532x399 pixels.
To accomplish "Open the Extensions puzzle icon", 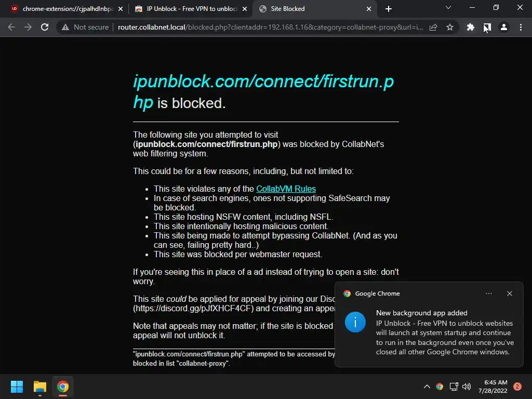I will coord(470,27).
